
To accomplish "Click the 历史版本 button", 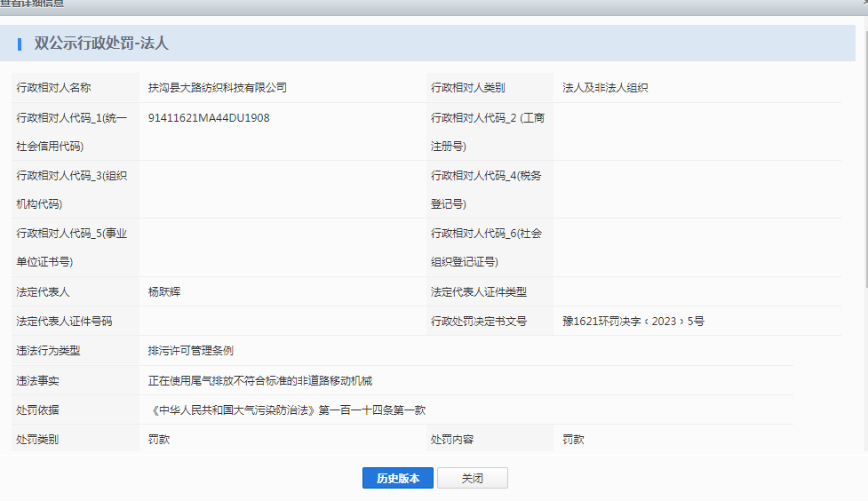I will (397, 478).
